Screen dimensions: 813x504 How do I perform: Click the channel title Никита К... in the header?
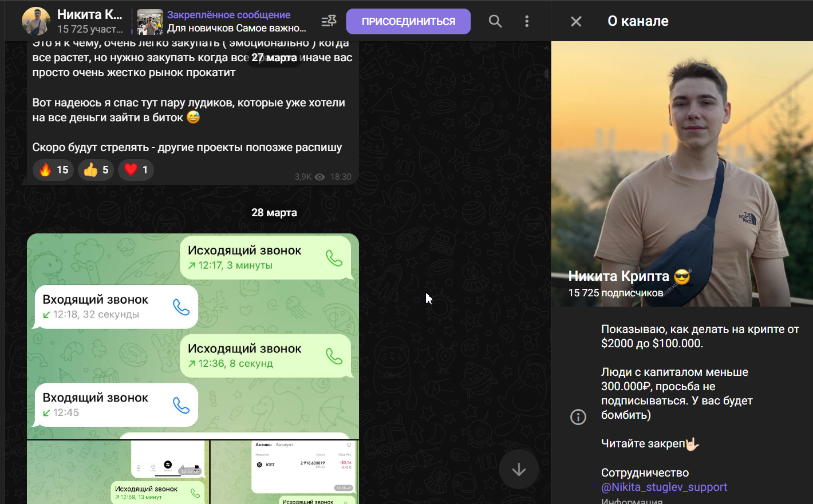pos(90,14)
